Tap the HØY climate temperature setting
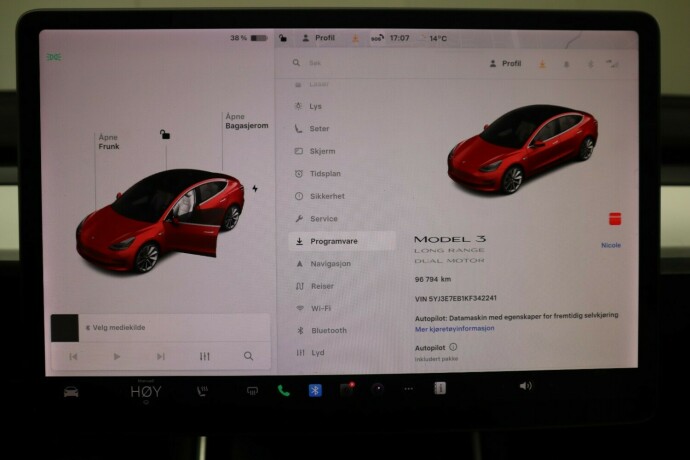690x460 pixels. pyautogui.click(x=146, y=391)
